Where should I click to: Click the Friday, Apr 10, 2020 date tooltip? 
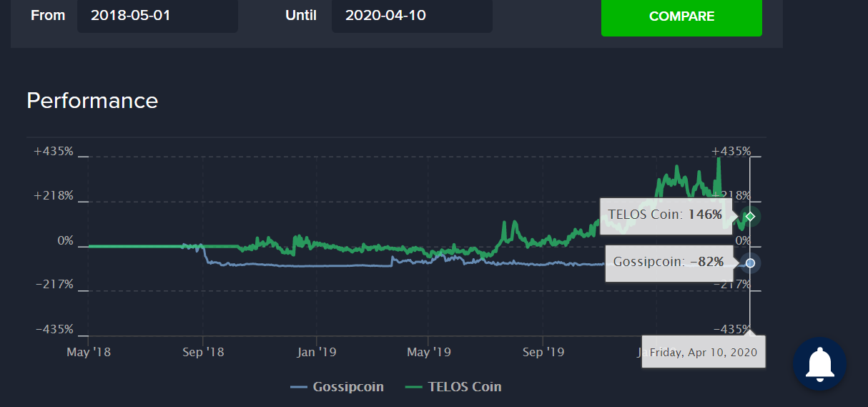[x=704, y=352]
